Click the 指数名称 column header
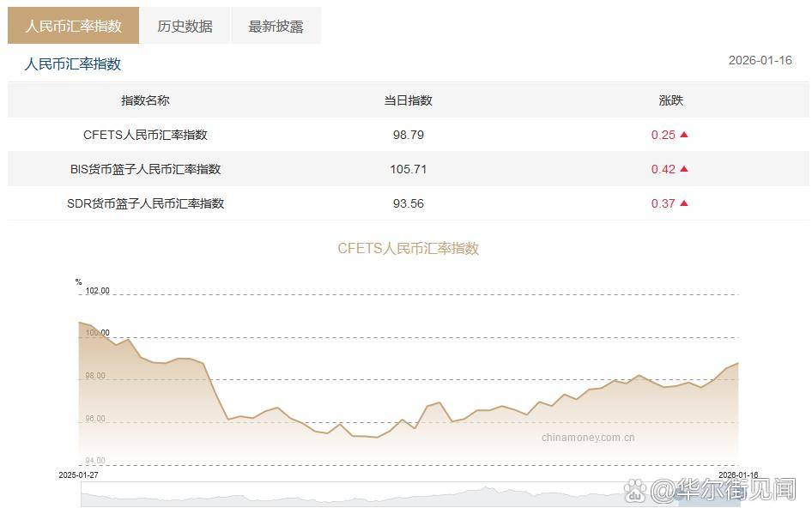Image resolution: width=812 pixels, height=520 pixels. [x=145, y=100]
